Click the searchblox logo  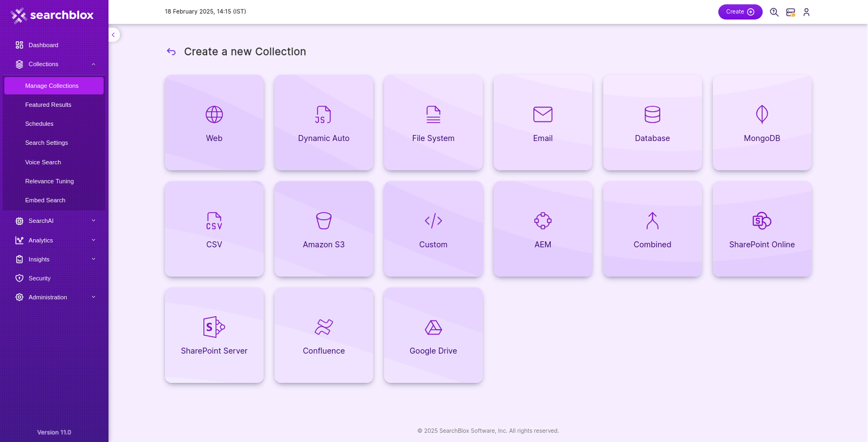click(x=52, y=15)
